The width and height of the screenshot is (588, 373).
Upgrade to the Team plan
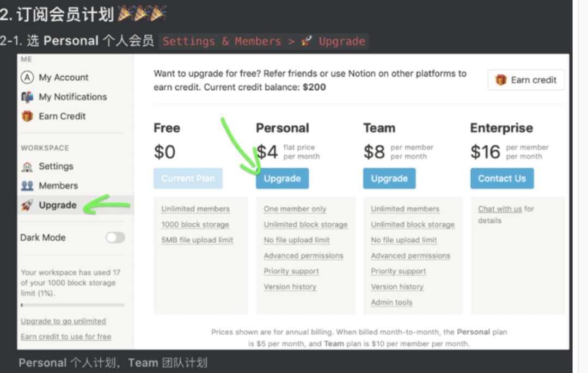[x=389, y=179]
